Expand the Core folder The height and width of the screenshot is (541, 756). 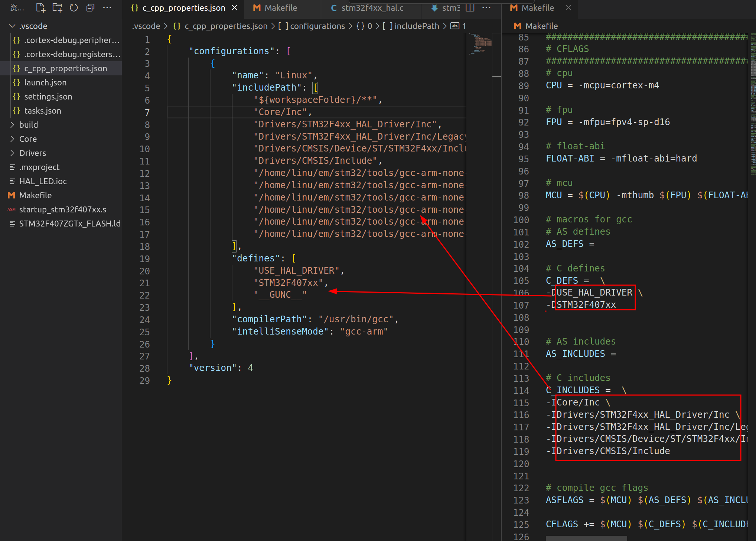click(12, 138)
